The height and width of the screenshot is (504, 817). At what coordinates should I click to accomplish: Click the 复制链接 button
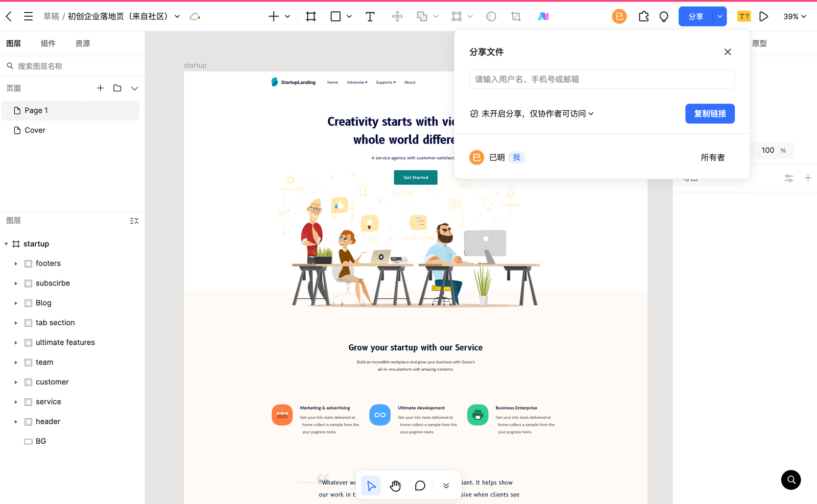coord(709,114)
